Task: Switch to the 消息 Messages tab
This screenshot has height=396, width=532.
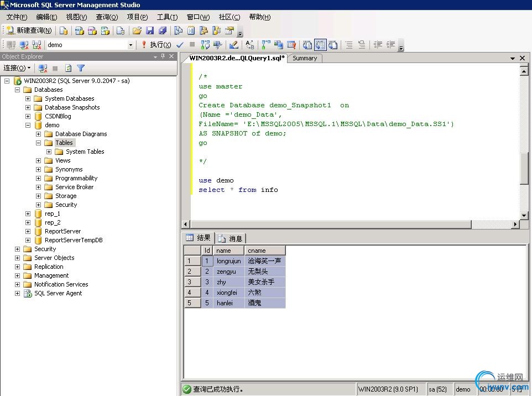Action: coord(231,238)
